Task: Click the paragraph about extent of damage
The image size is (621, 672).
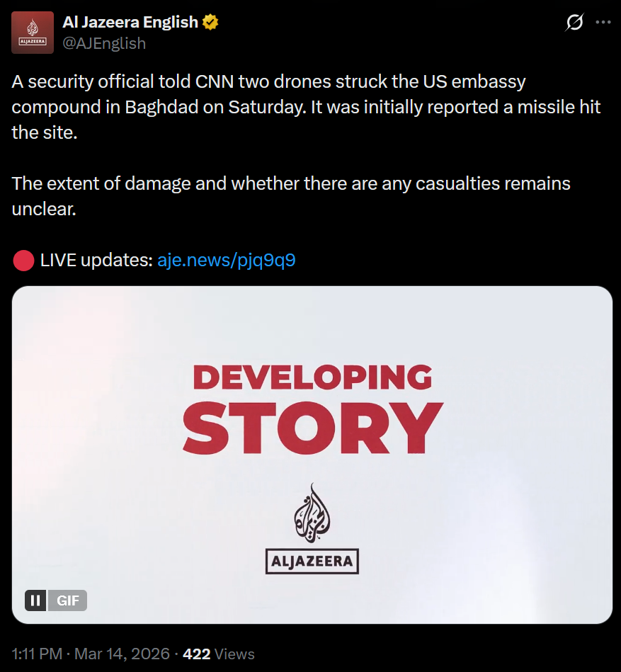Action: (x=291, y=196)
